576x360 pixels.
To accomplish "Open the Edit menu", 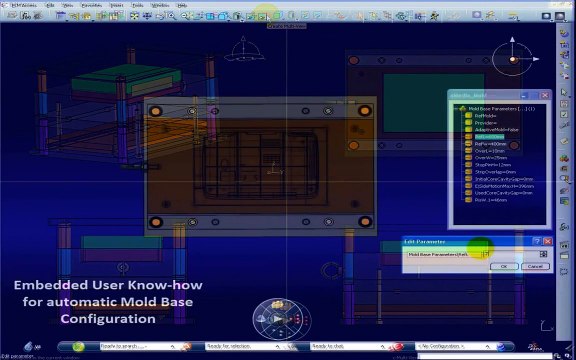I will pos(50,6).
